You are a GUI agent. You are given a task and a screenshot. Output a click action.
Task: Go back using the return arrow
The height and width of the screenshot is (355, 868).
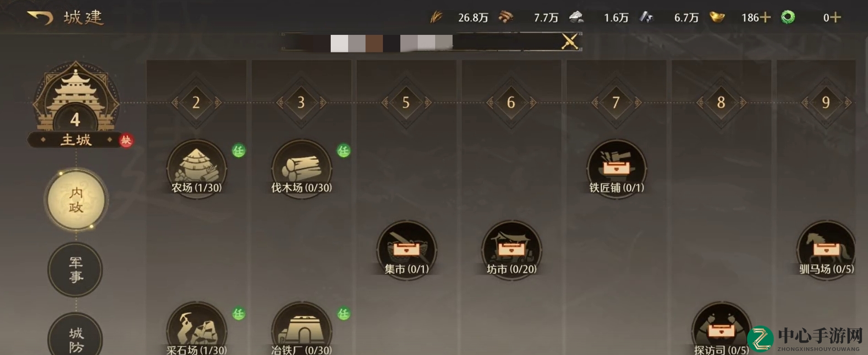pos(40,17)
